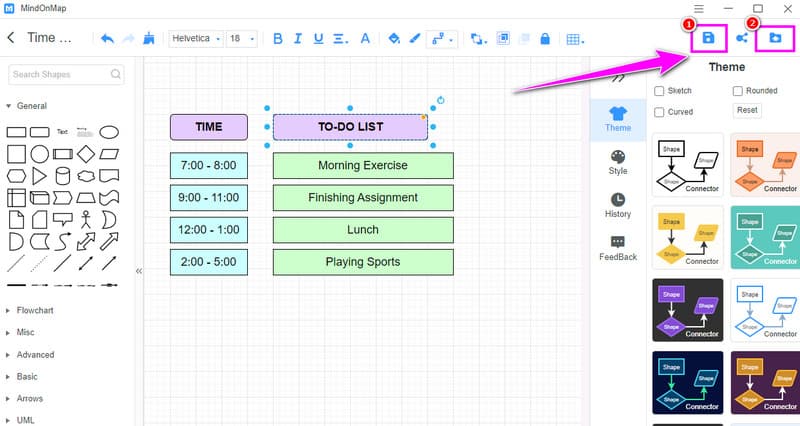The height and width of the screenshot is (426, 800).
Task: Open the fill color bucket tool
Action: point(393,39)
